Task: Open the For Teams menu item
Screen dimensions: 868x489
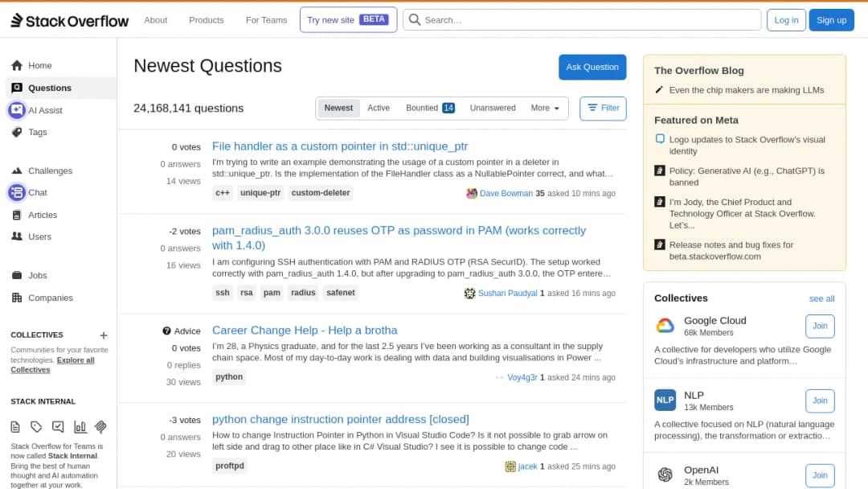Action: tap(266, 20)
